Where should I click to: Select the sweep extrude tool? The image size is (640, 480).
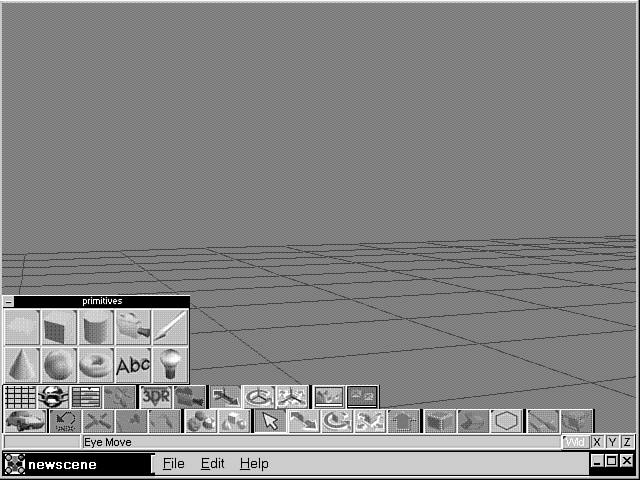(473, 421)
